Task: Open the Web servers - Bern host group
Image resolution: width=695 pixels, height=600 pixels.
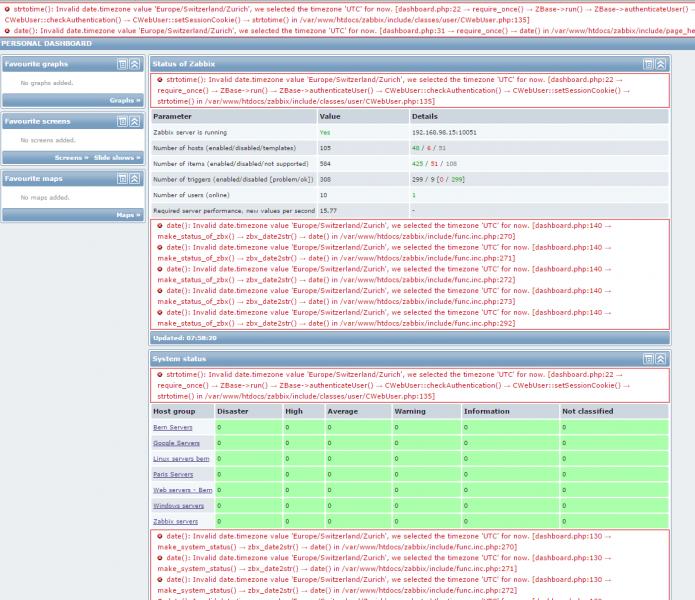Action: pyautogui.click(x=182, y=490)
